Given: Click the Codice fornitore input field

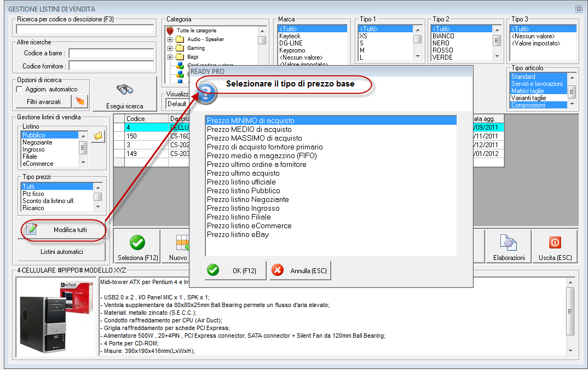Looking at the screenshot, I should (x=111, y=66).
